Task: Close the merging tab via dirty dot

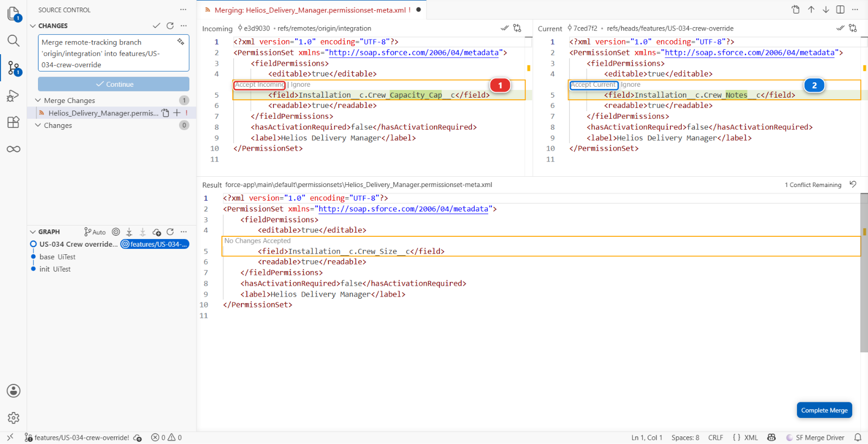Action: click(x=418, y=10)
